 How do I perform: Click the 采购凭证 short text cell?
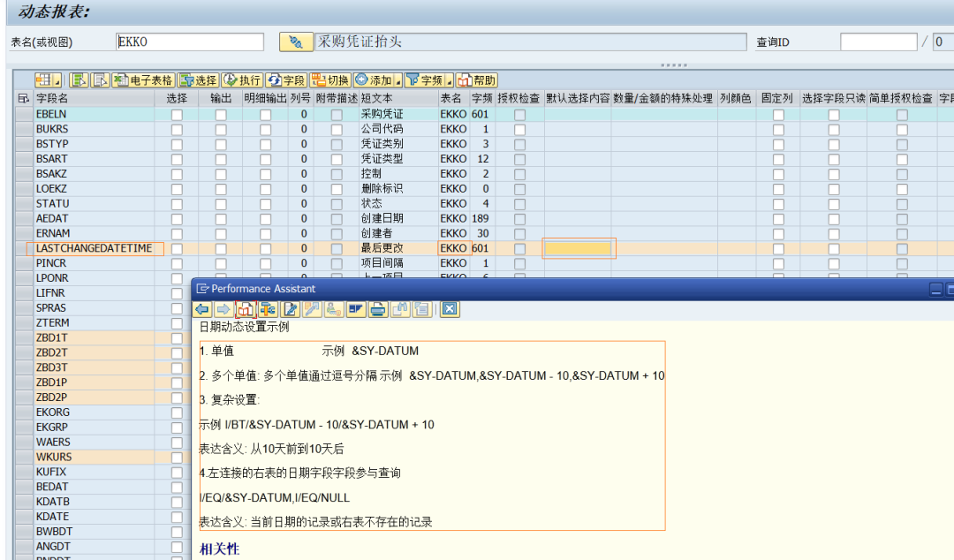click(x=398, y=114)
